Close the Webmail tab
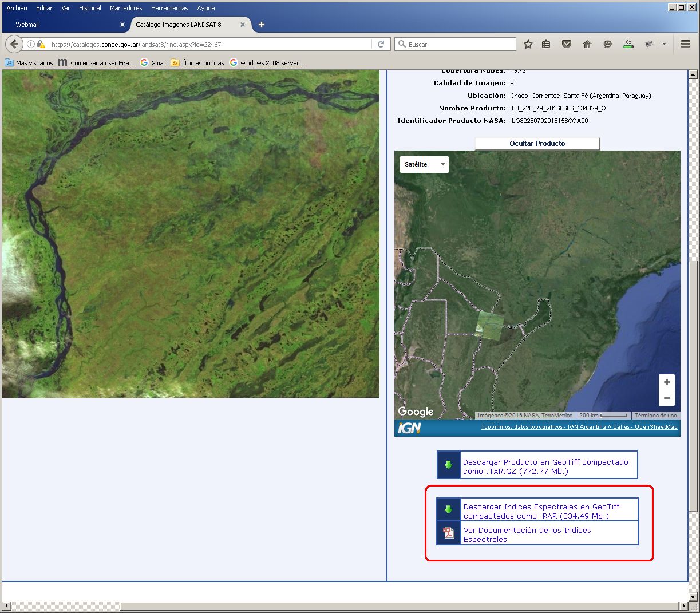This screenshot has height=613, width=700. point(122,25)
